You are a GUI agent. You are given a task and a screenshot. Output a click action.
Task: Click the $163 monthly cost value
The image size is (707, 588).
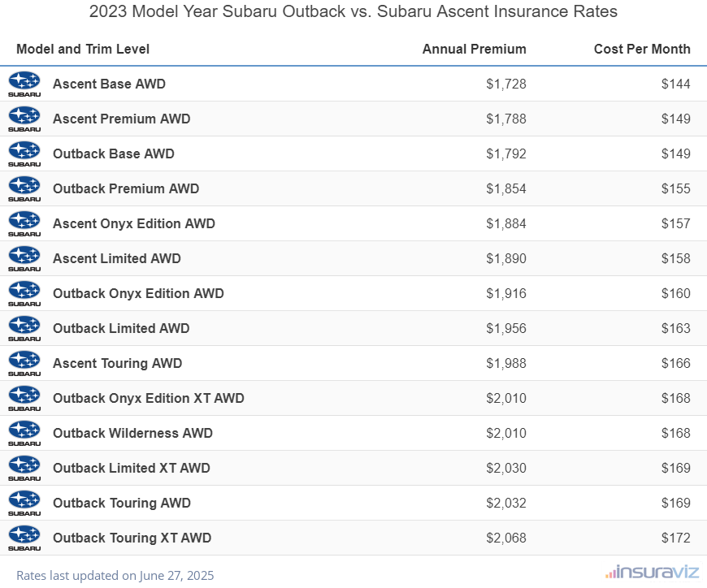point(676,328)
